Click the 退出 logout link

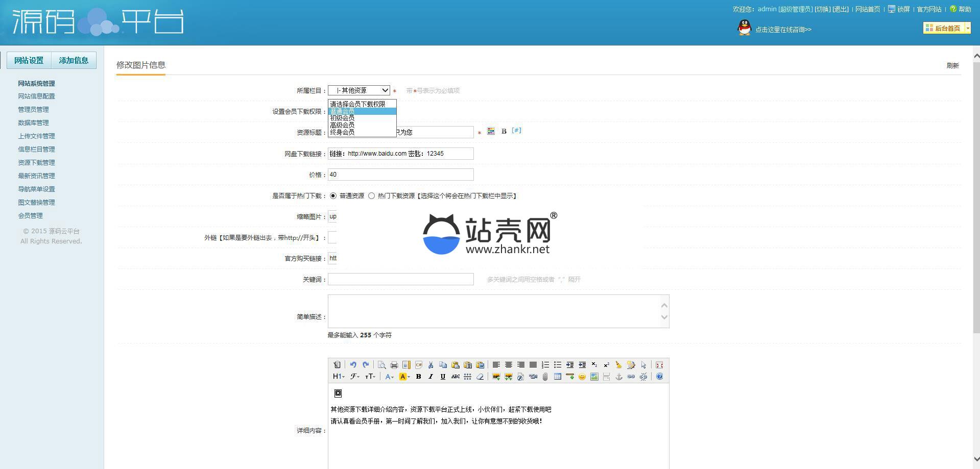pyautogui.click(x=840, y=9)
